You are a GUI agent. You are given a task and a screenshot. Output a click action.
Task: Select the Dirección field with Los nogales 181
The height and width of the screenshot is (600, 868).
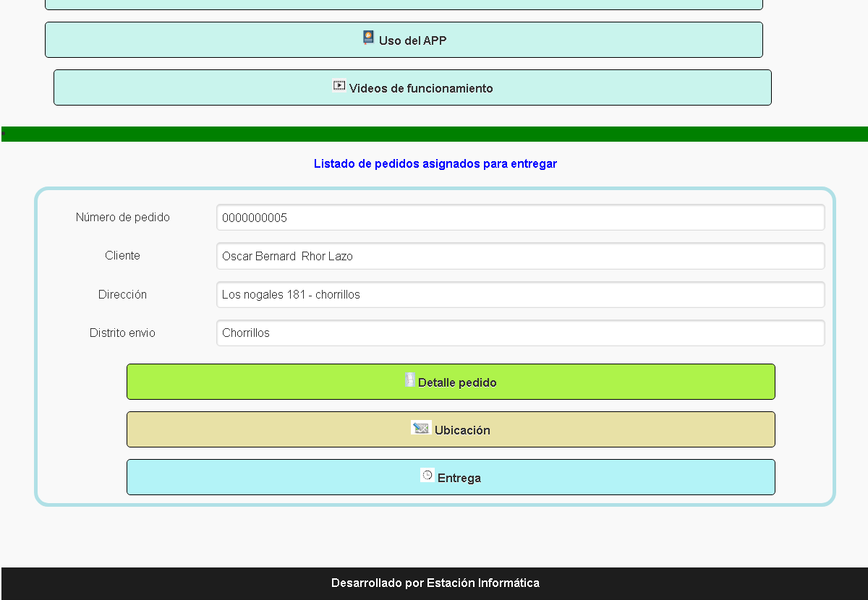(520, 295)
